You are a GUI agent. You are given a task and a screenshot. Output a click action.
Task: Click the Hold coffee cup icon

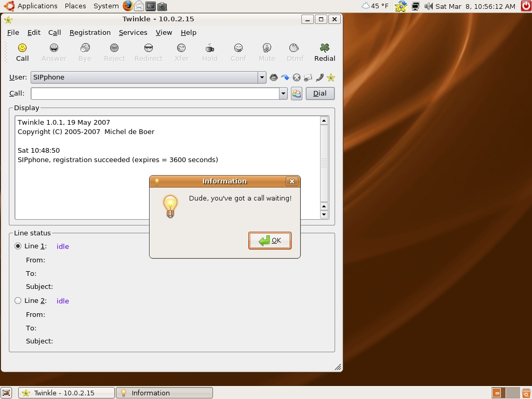coord(210,48)
